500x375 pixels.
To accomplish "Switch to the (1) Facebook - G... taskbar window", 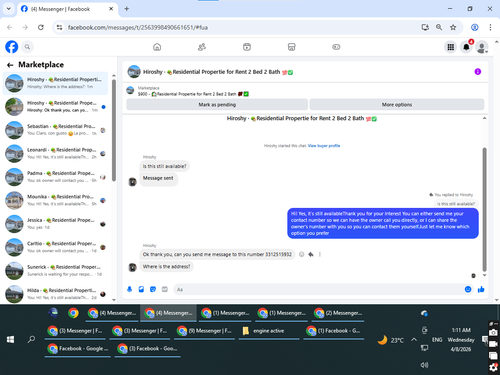I will [334, 331].
